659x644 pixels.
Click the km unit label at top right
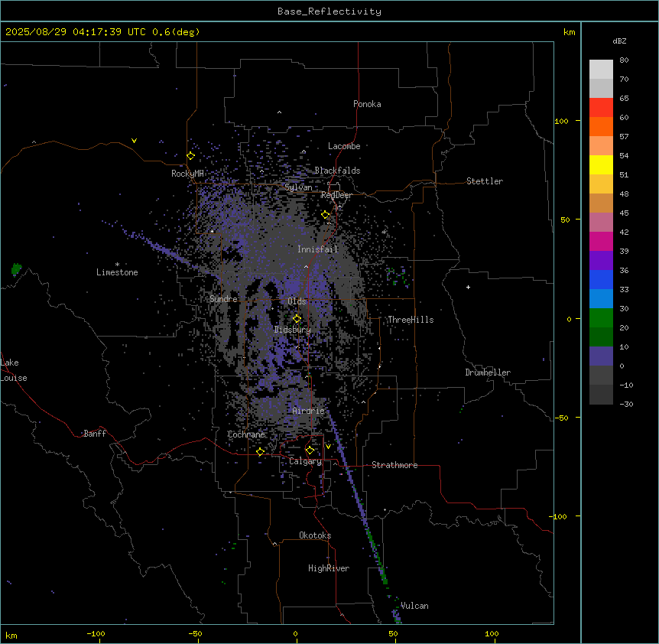tap(570, 32)
